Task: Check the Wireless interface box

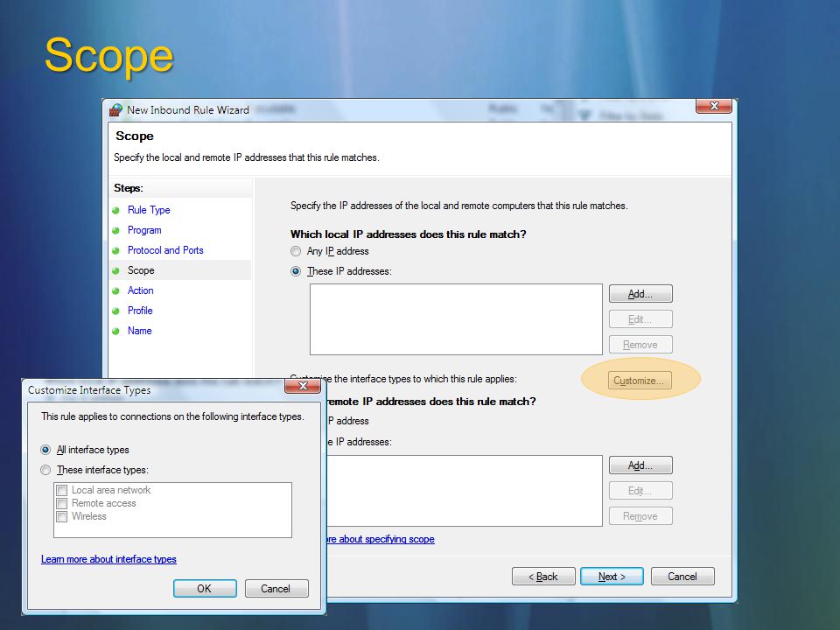Action: tap(62, 516)
